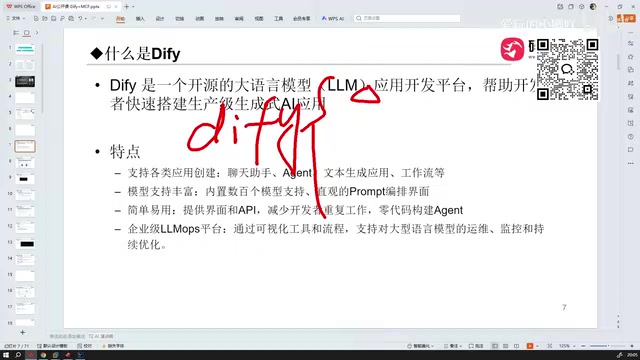Select slide 9 thumbnail

coord(25,179)
